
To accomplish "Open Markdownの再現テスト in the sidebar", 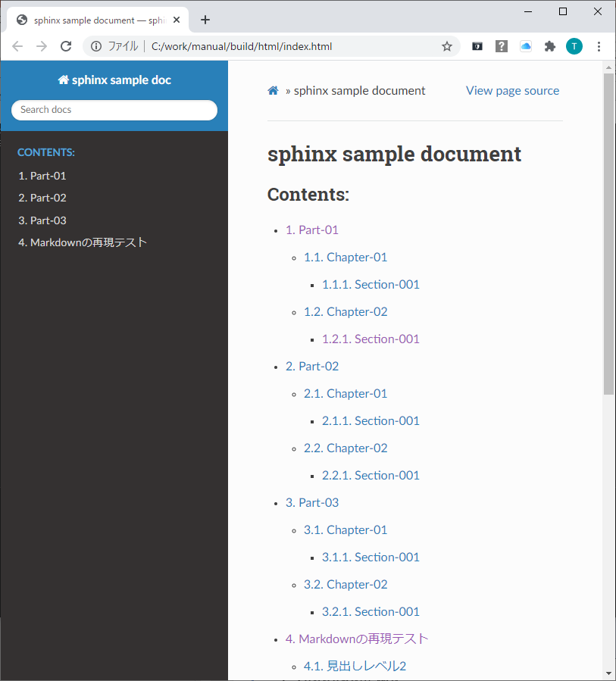I will [x=83, y=242].
